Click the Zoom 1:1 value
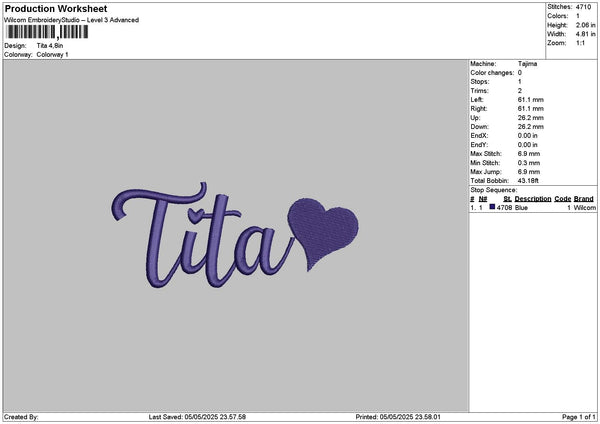The height and width of the screenshot is (424, 600). (579, 43)
